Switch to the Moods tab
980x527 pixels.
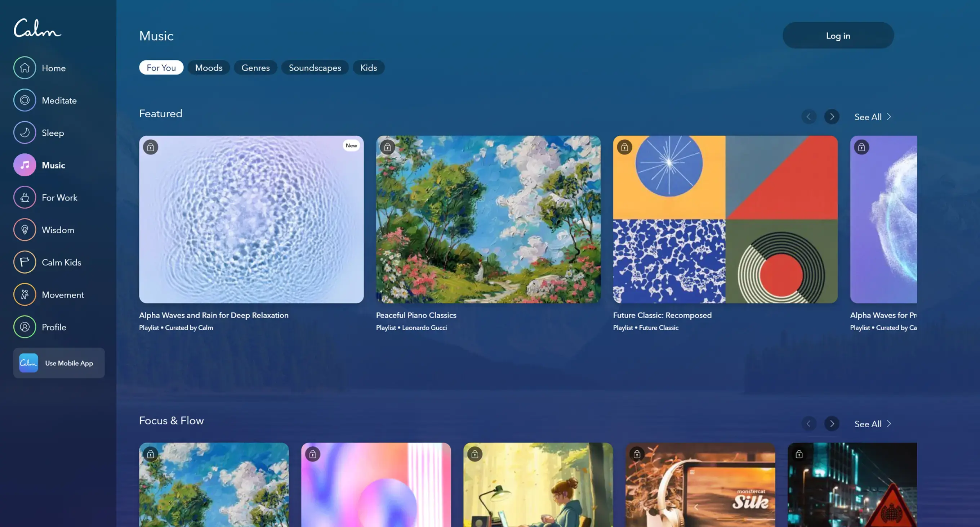pyautogui.click(x=209, y=68)
